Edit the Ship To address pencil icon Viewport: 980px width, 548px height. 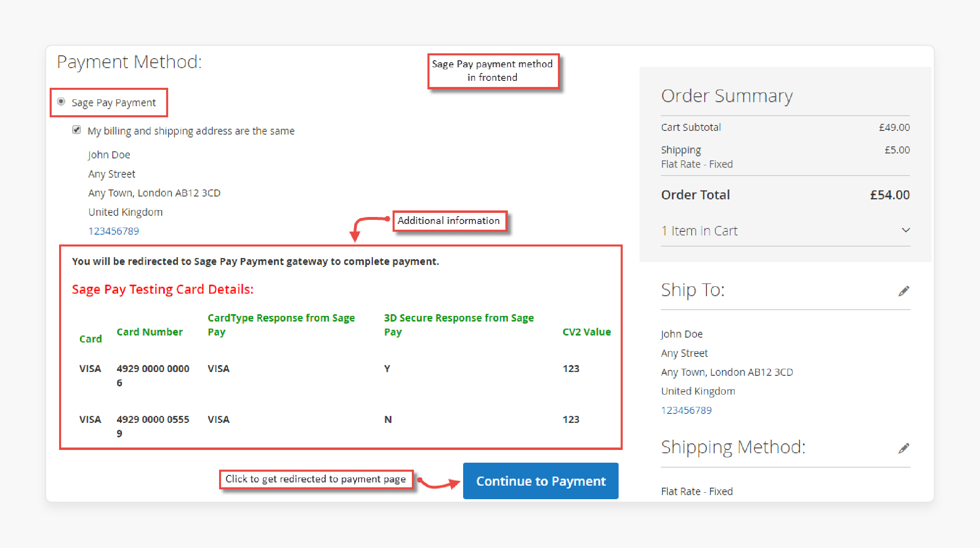coord(904,291)
